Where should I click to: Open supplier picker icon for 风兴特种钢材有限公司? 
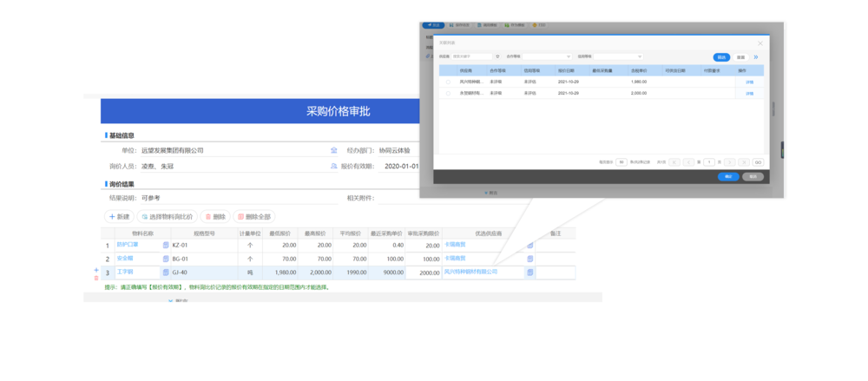click(529, 273)
